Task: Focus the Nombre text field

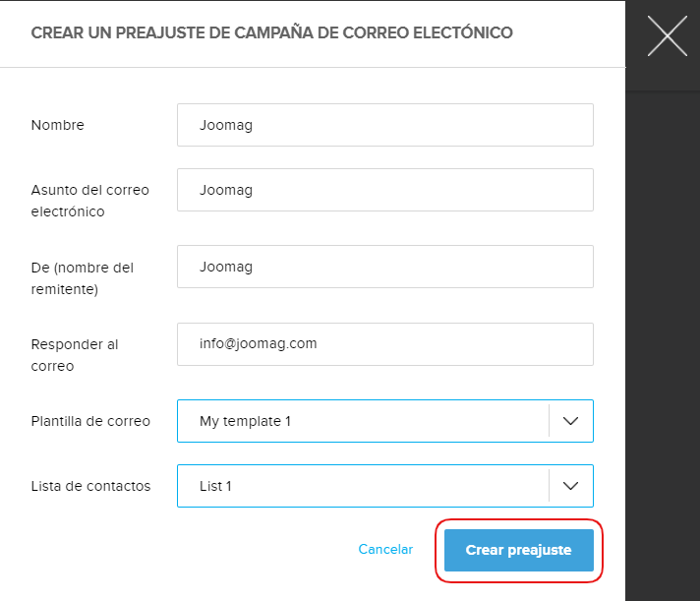Action: (x=385, y=125)
